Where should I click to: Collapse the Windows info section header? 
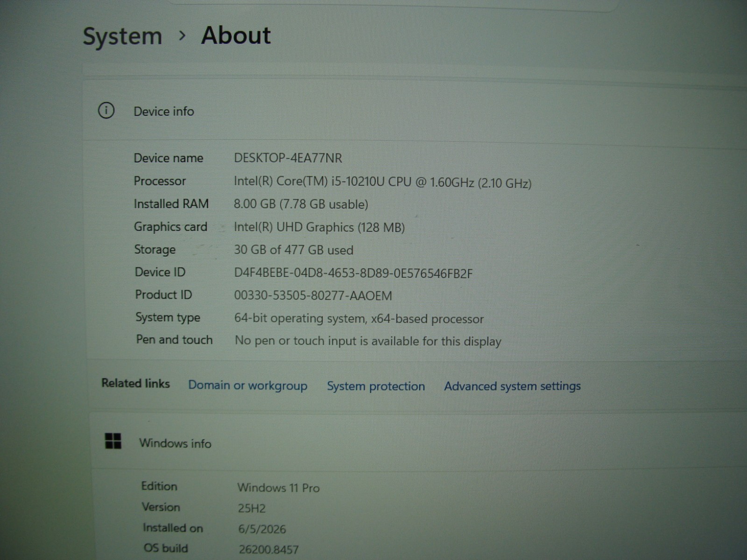[x=418, y=442]
